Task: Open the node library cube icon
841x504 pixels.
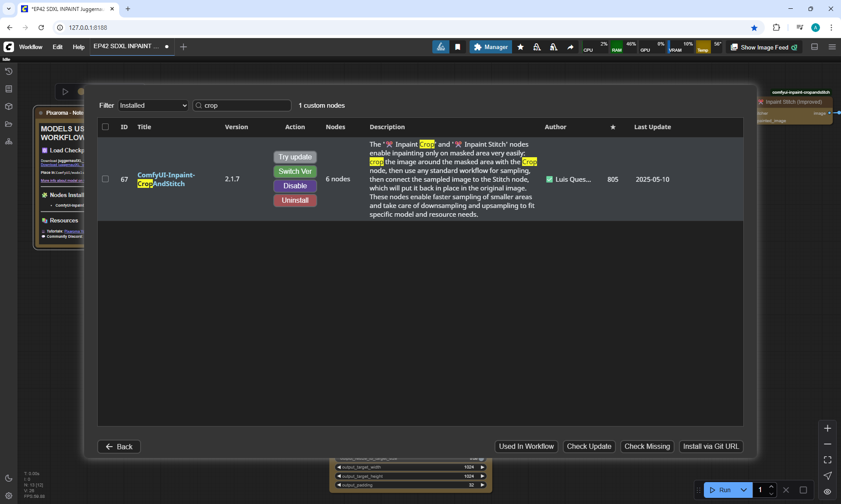Action: (9, 106)
